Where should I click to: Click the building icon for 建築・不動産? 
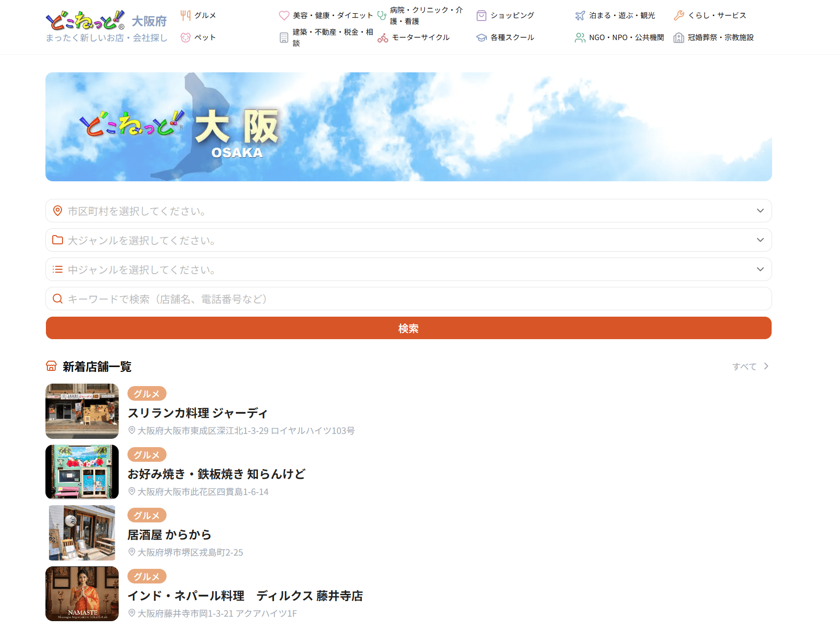coord(284,38)
